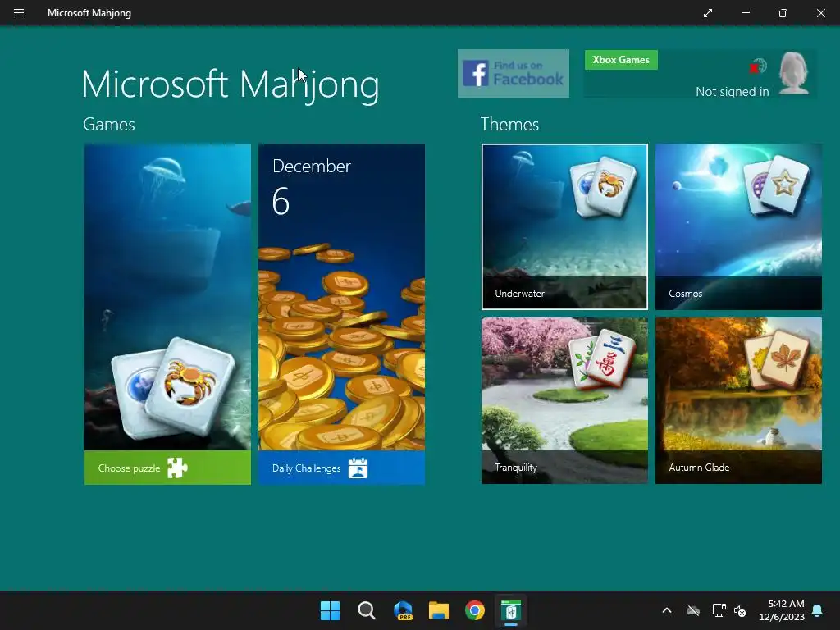The image size is (840, 630).
Task: Click the profile avatar image
Action: point(793,73)
